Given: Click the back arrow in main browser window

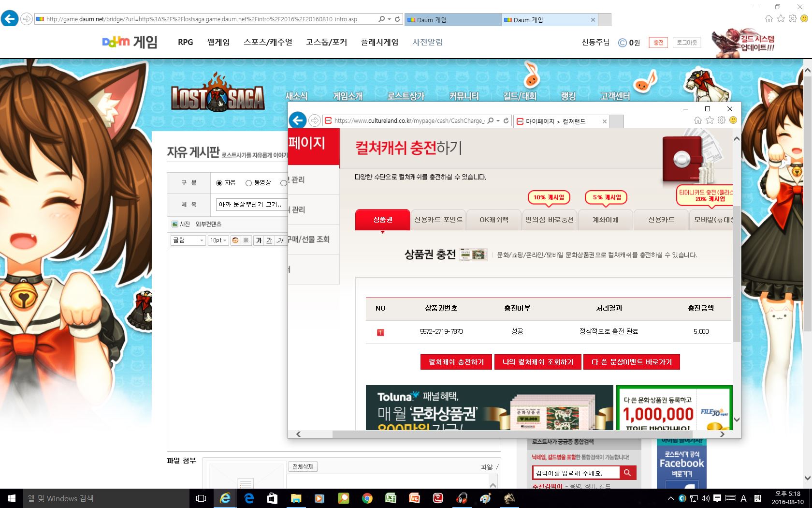Looking at the screenshot, I should point(10,19).
